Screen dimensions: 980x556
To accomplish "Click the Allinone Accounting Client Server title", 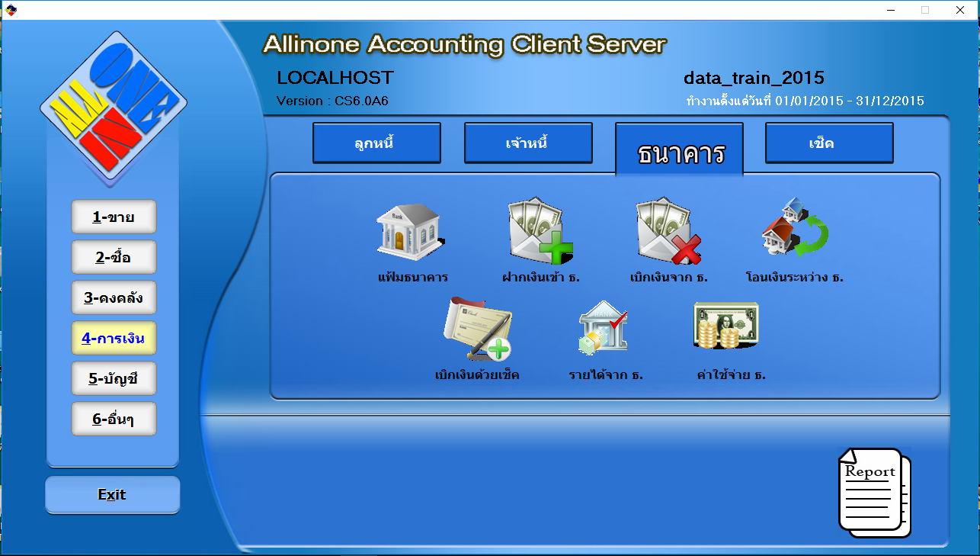I will (x=465, y=44).
